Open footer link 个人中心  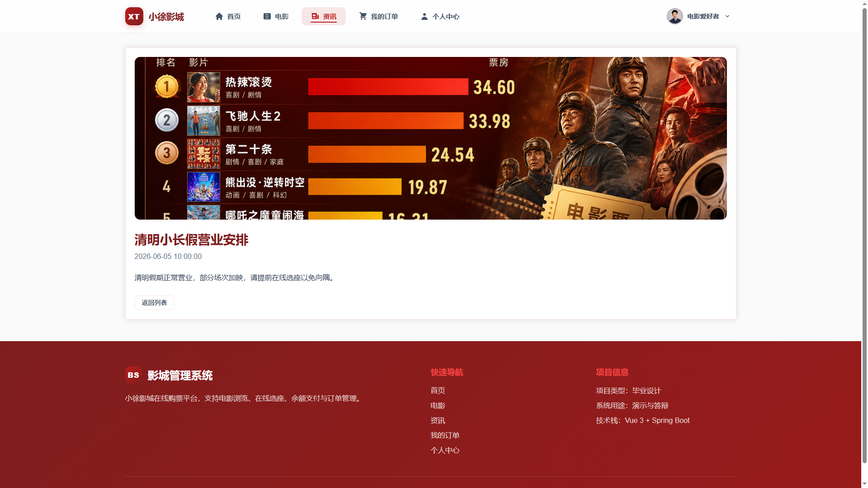[445, 450]
